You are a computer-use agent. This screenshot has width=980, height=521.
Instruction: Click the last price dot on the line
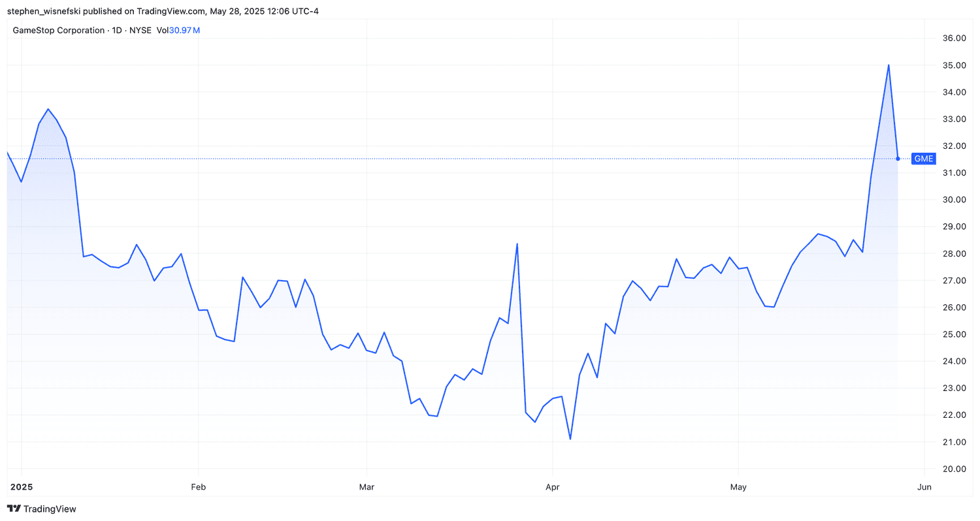point(898,159)
